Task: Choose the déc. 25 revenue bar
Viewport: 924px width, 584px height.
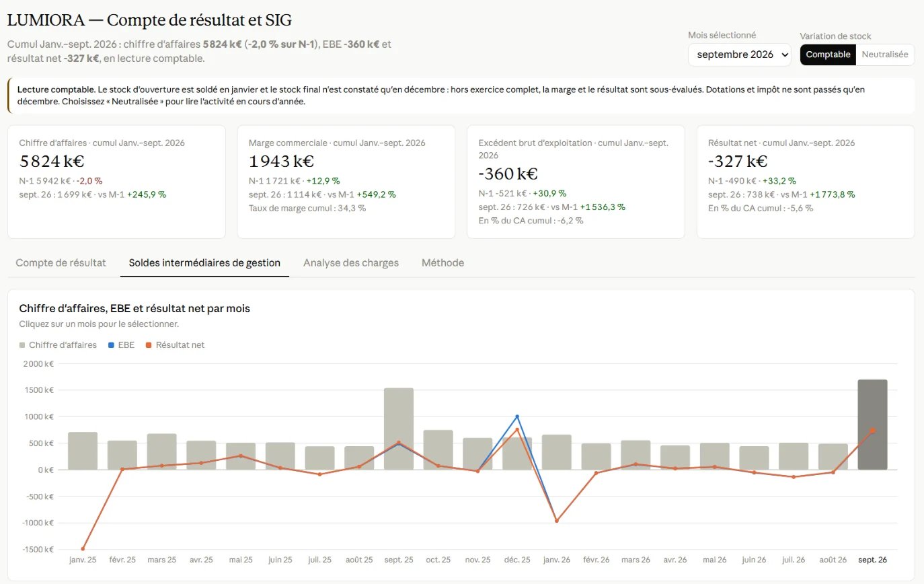Action: tap(517, 453)
